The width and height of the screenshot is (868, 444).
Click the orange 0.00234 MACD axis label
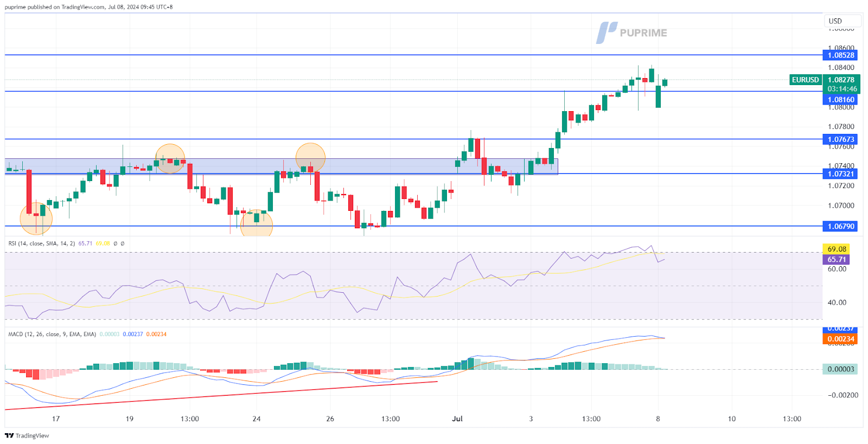pos(840,339)
